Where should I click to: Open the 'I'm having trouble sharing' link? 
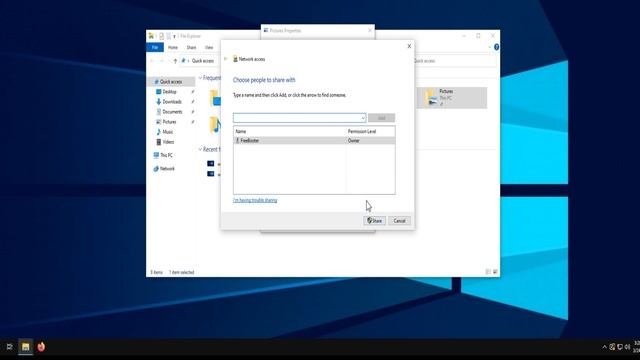pos(255,200)
